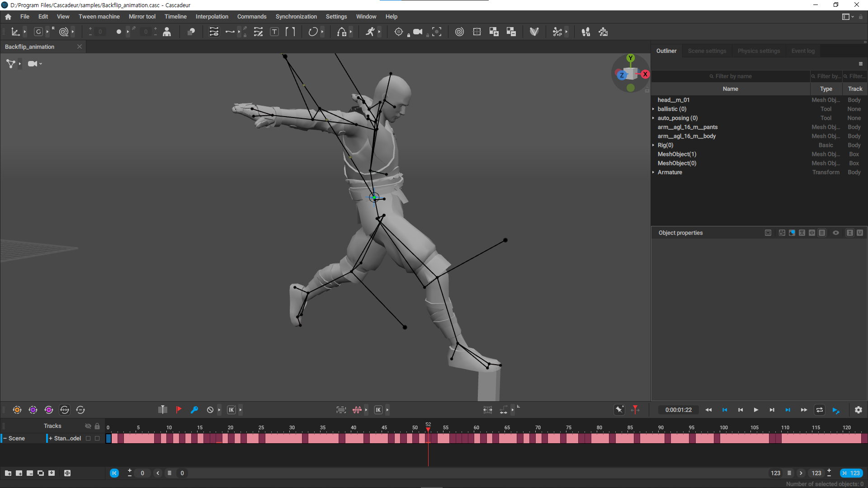
Task: Open the Tween machine menu
Action: pyautogui.click(x=99, y=17)
